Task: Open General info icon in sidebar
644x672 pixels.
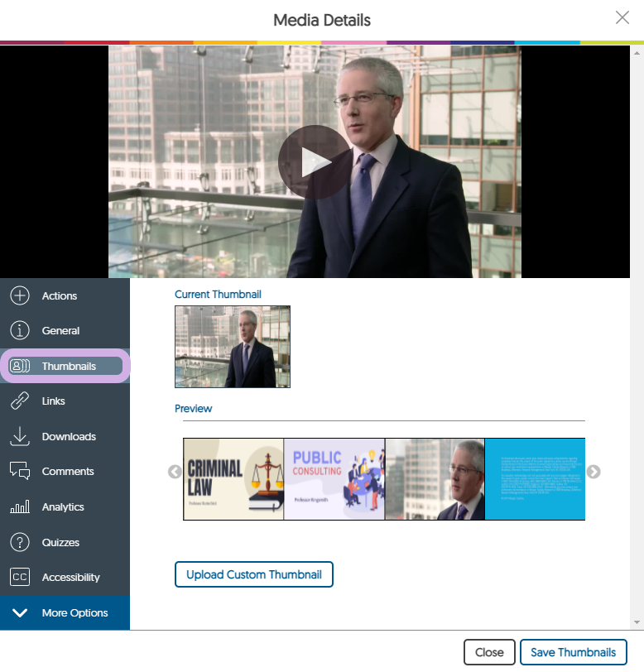Action: pyautogui.click(x=20, y=331)
